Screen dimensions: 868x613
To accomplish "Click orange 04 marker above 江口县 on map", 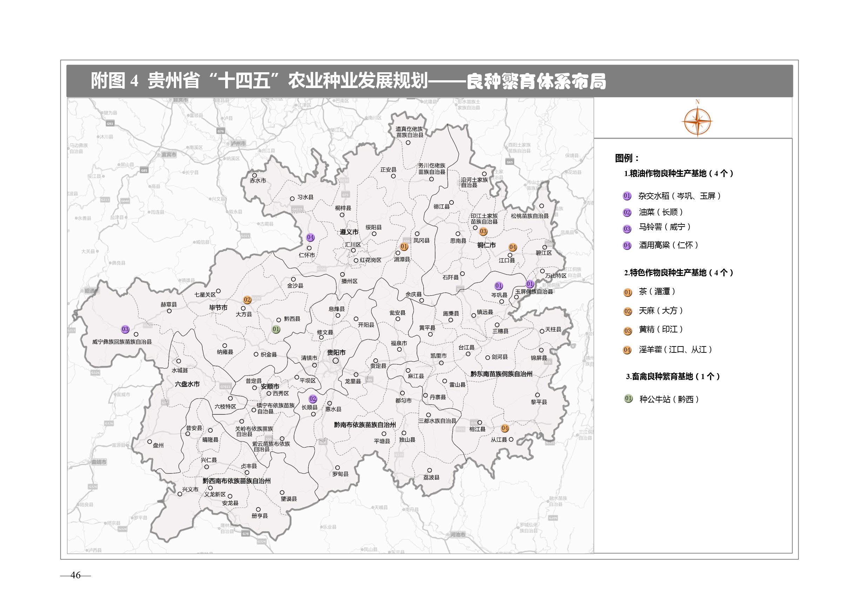I will (x=513, y=247).
